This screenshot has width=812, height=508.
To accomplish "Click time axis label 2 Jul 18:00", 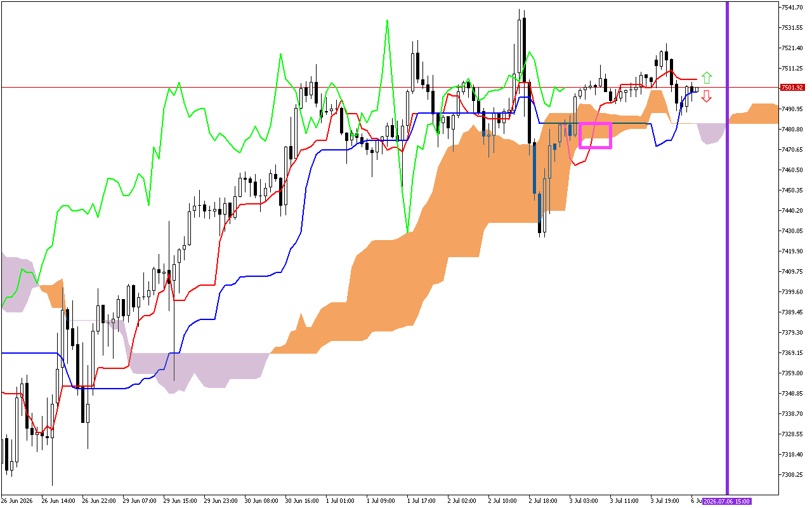I will (544, 500).
